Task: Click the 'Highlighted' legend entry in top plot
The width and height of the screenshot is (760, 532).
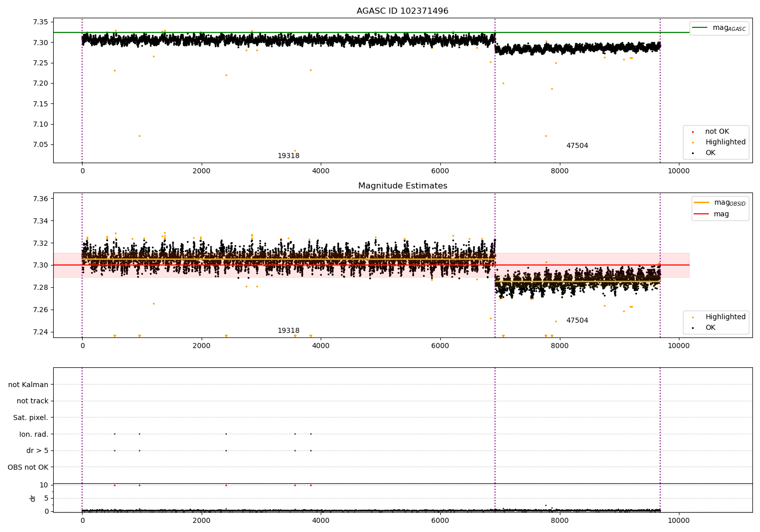Action: [718, 142]
